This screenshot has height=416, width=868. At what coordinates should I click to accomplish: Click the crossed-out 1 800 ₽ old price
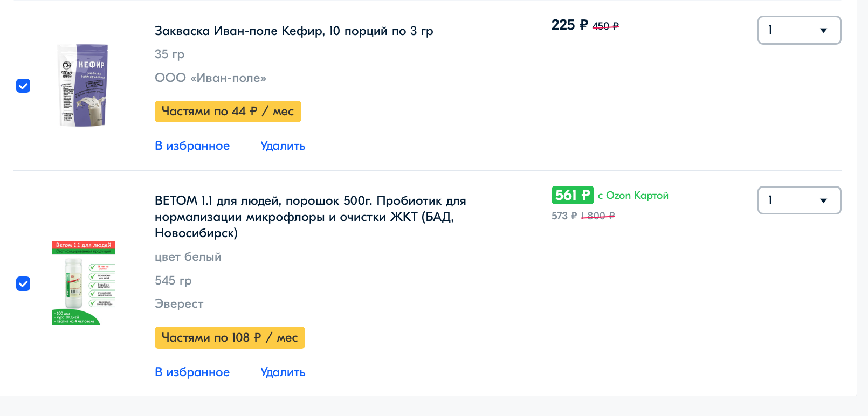(598, 216)
